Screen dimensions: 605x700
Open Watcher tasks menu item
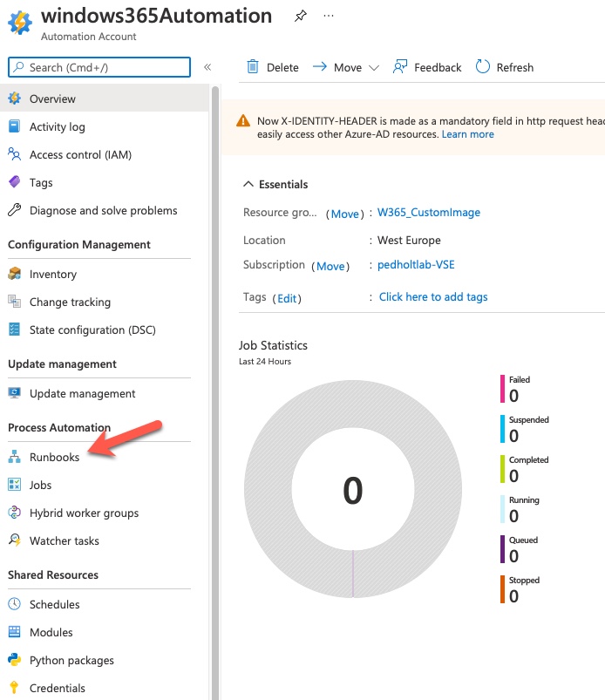point(65,540)
